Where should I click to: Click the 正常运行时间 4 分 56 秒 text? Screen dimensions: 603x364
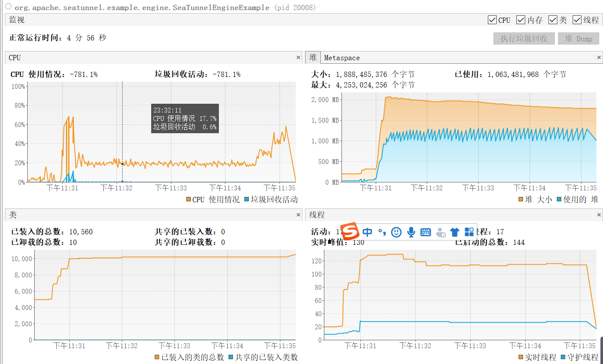point(58,38)
